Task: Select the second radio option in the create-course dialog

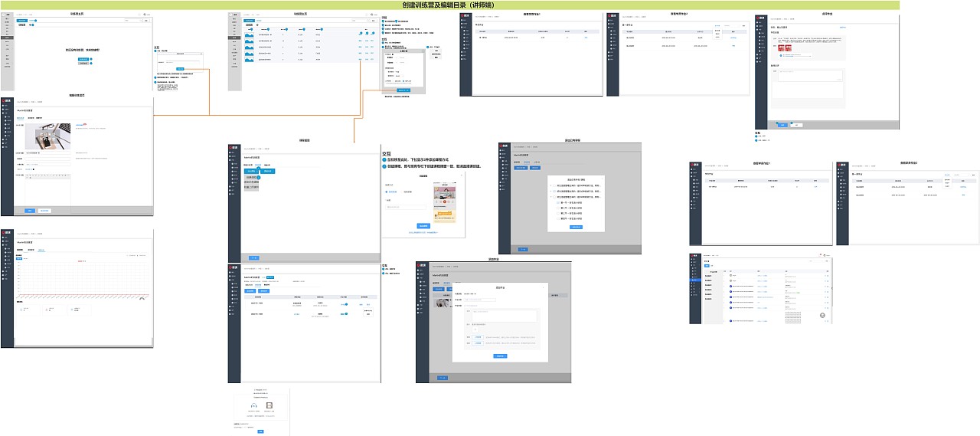Action: point(402,192)
